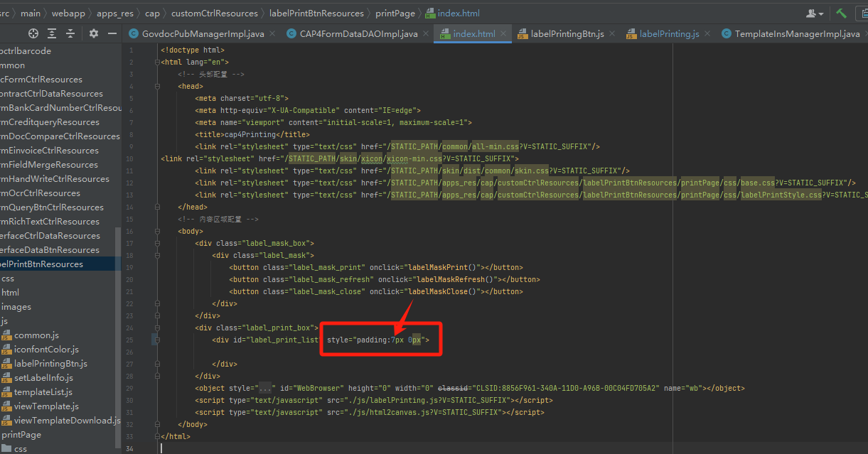Switch to CAP4FormDataDAOImpl.java tab
This screenshot has width=868, height=454.
[x=358, y=33]
